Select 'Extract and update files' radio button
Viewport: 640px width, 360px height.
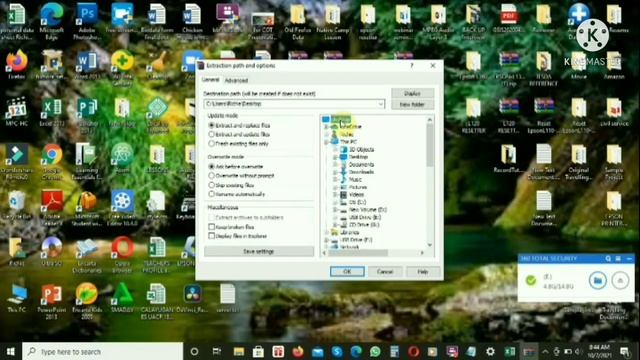click(x=211, y=134)
